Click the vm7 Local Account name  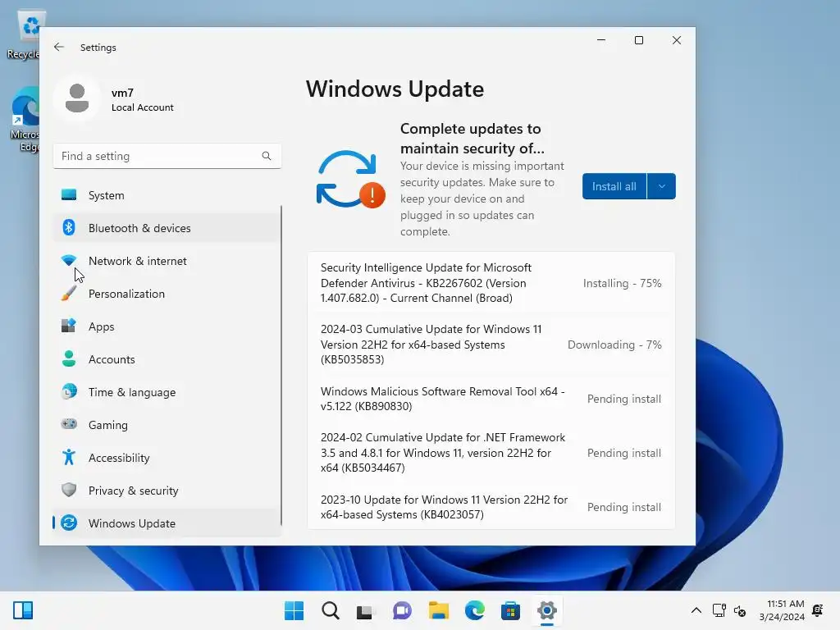pyautogui.click(x=143, y=99)
